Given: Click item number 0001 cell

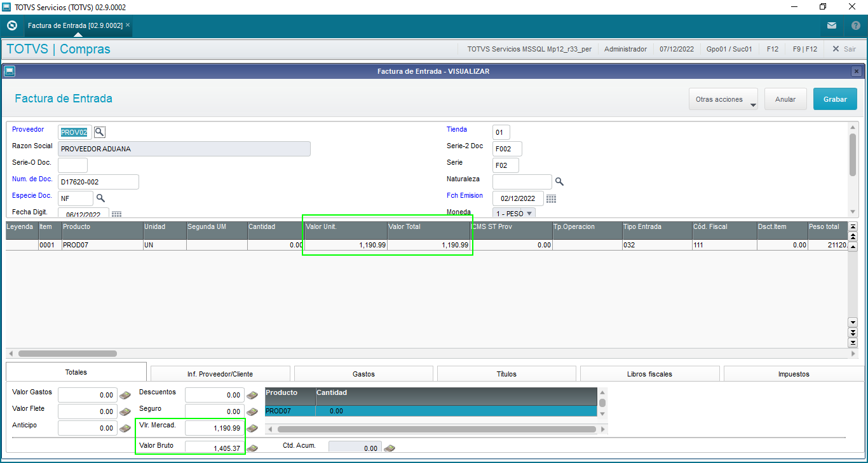Looking at the screenshot, I should tap(50, 245).
